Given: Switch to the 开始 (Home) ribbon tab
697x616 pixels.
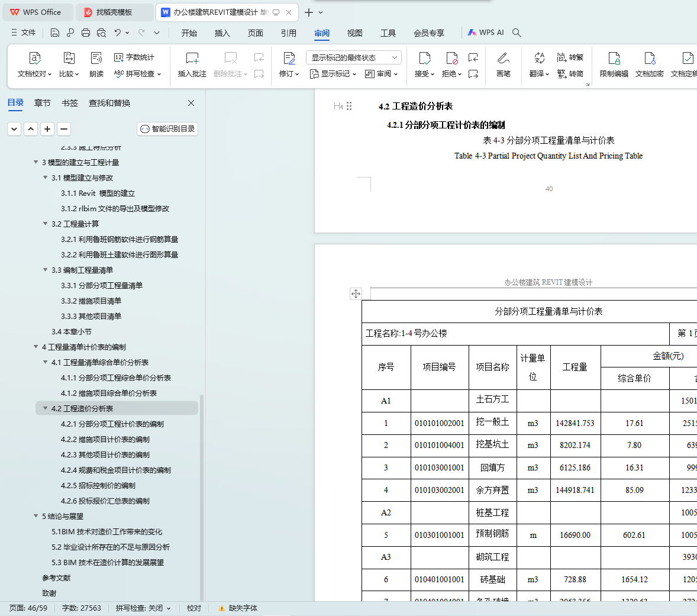Looking at the screenshot, I should coord(189,33).
